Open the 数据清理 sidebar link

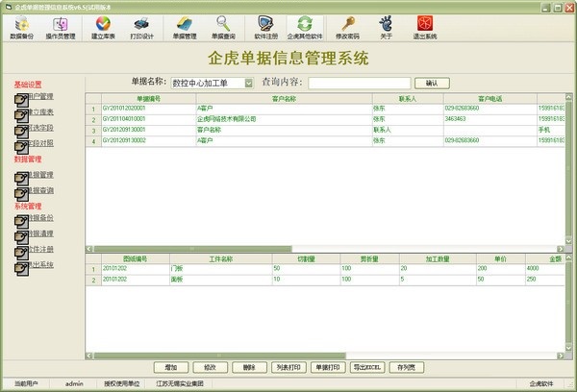tap(40, 233)
